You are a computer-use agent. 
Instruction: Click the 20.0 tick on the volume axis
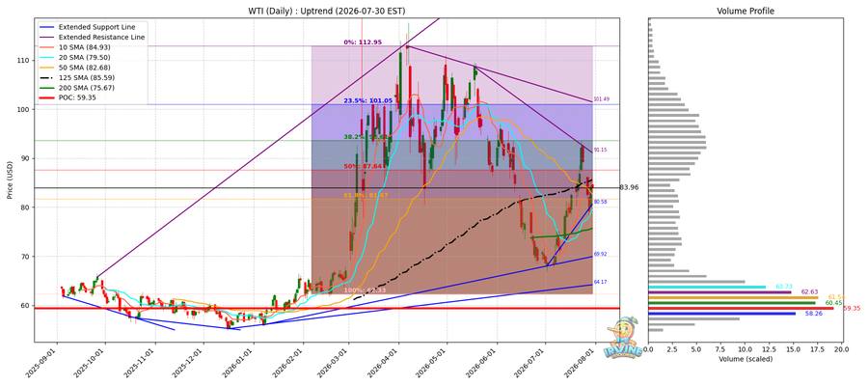click(x=841, y=349)
